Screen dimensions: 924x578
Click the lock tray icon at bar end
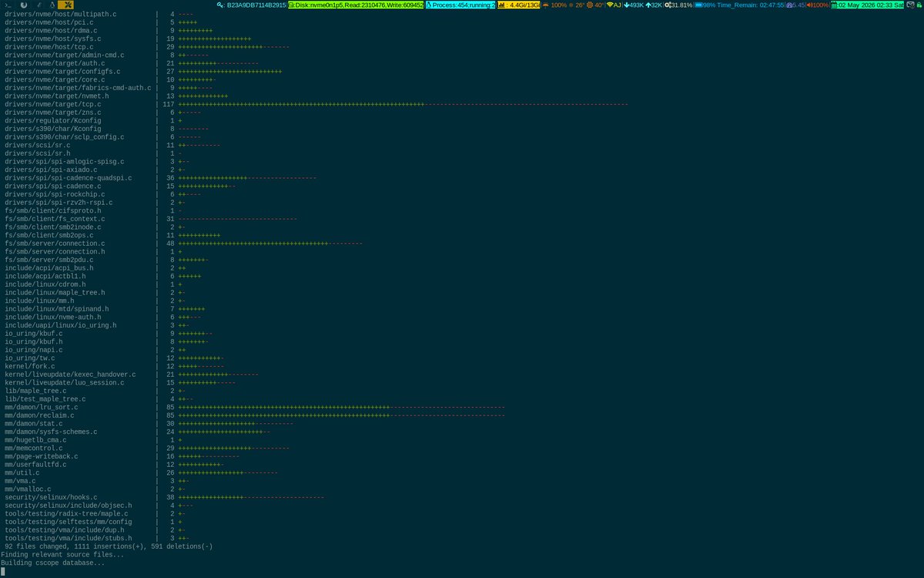(919, 5)
